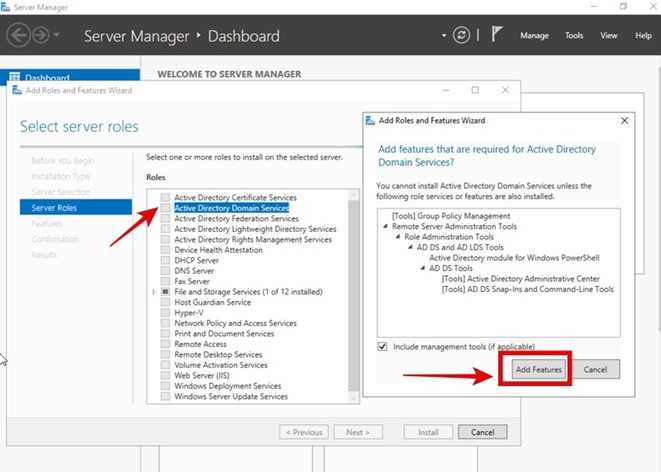
Task: Click the Previous wizard button
Action: point(304,432)
